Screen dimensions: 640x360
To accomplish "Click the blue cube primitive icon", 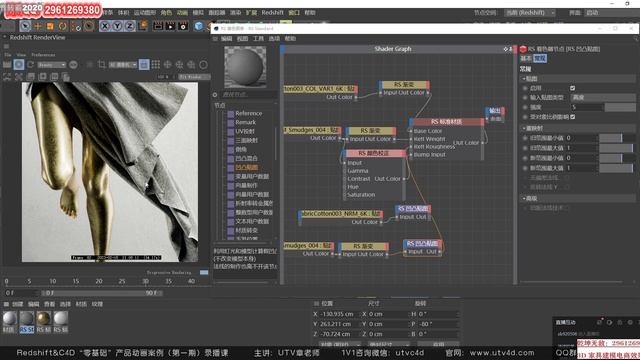I will pos(199,26).
